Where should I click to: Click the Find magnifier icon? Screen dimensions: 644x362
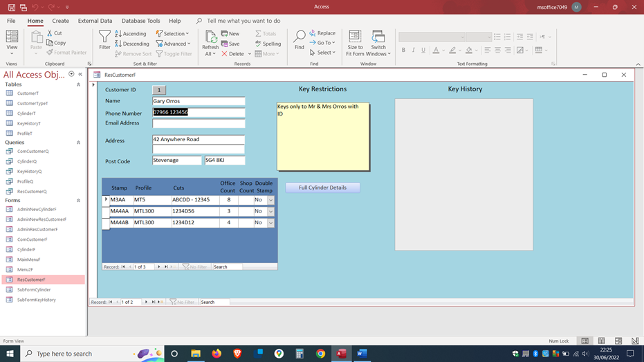coord(299,37)
